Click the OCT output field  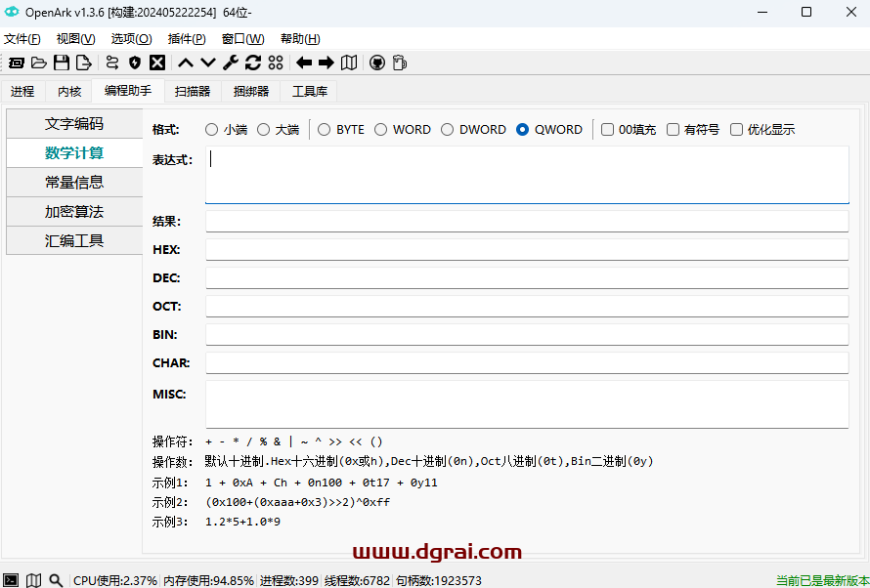point(527,306)
